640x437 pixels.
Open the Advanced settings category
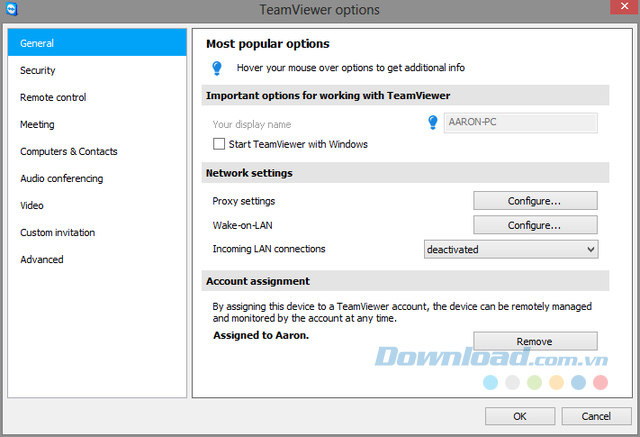coord(97,259)
